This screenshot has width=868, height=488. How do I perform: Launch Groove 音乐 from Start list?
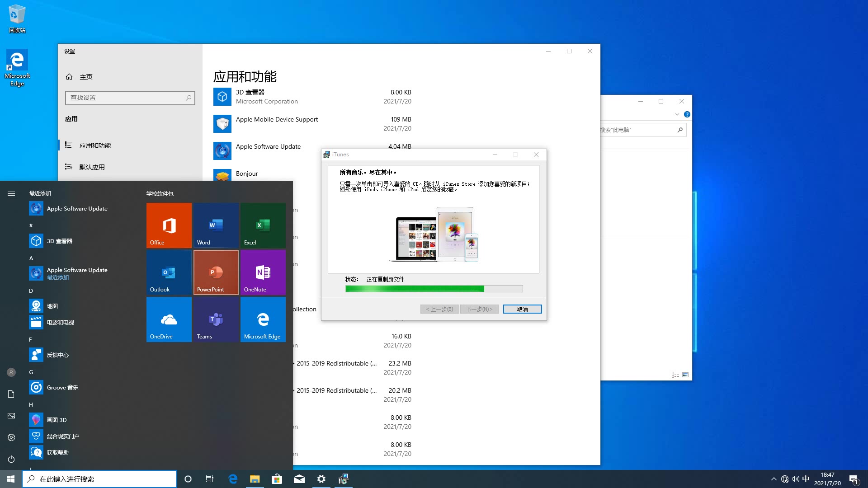pos(81,387)
